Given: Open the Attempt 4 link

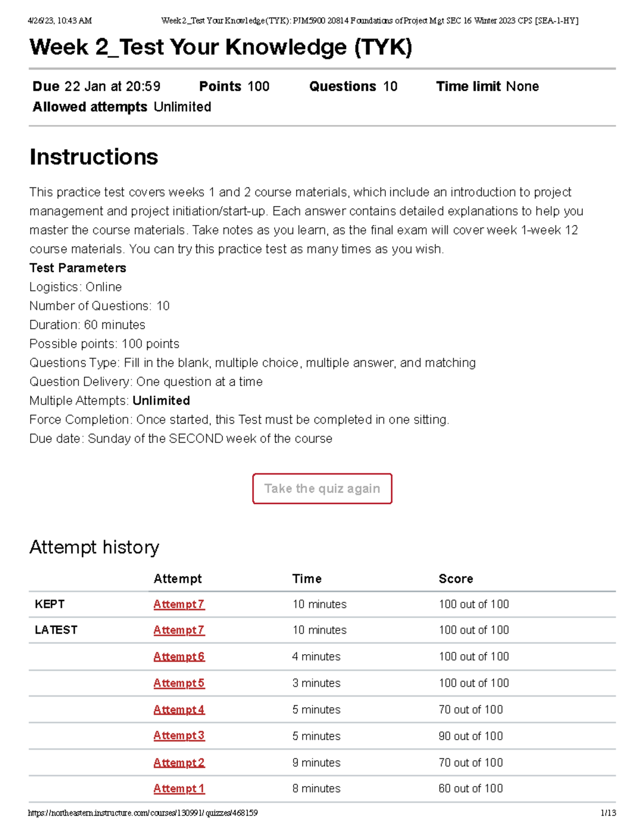Looking at the screenshot, I should [x=179, y=709].
